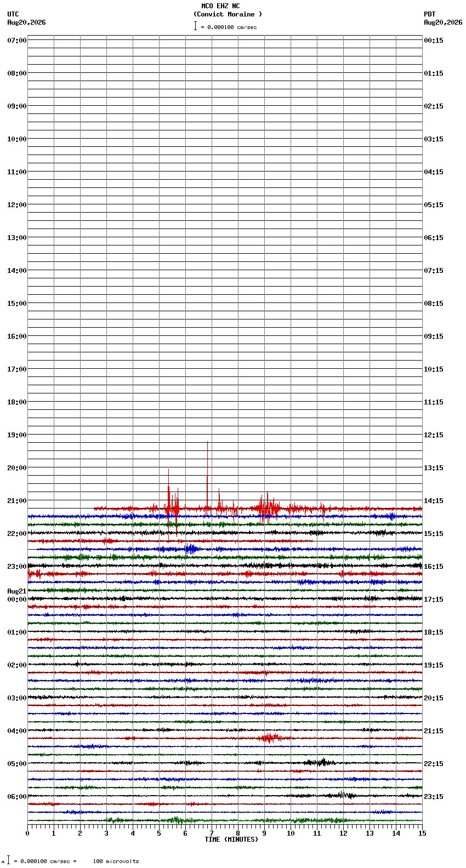Click the station title 'MCO EHZ NC'

(x=220, y=6)
